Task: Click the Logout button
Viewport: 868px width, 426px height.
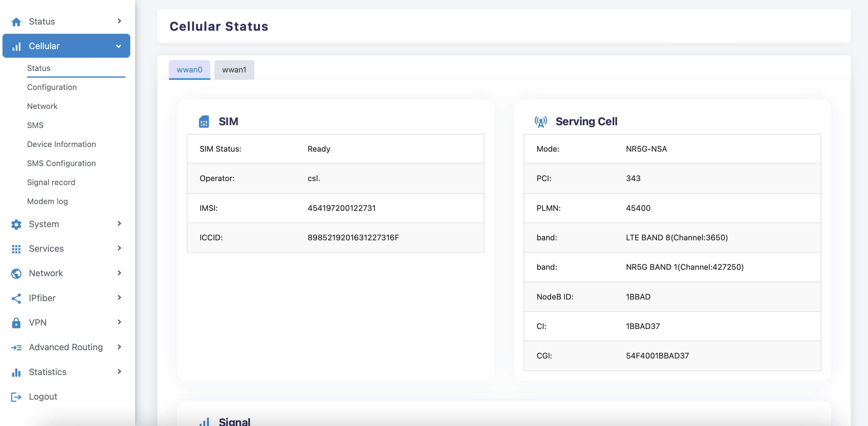Action: point(43,396)
